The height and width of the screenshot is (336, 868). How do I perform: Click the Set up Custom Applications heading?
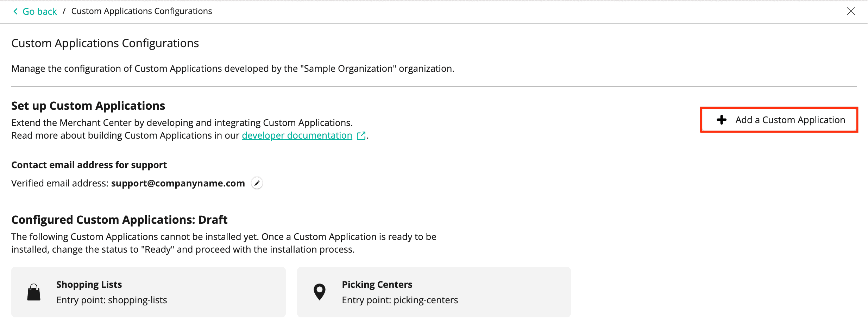tap(88, 106)
